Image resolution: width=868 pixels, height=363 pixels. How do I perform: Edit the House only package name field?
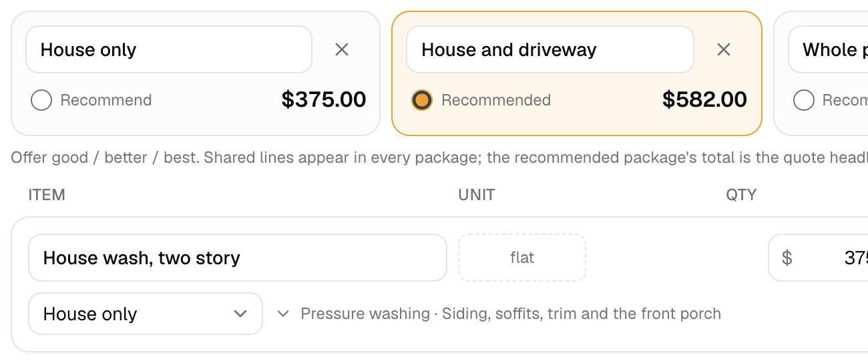tap(169, 49)
